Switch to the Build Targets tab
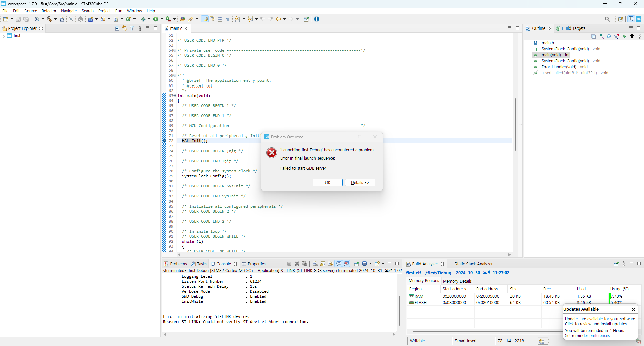The width and height of the screenshot is (644, 346). [x=571, y=28]
